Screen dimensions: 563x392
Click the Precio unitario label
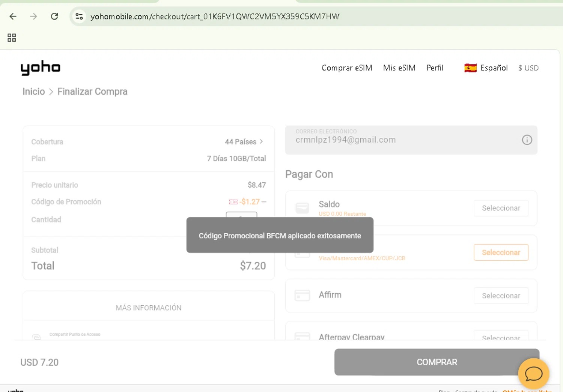tap(54, 185)
